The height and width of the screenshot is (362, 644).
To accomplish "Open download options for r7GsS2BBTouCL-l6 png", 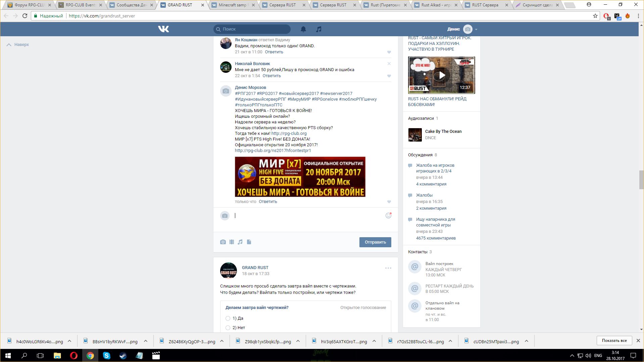I will pyautogui.click(x=450, y=341).
